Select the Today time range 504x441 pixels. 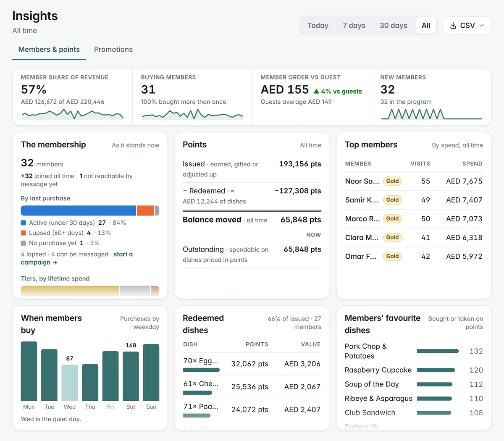click(x=318, y=26)
